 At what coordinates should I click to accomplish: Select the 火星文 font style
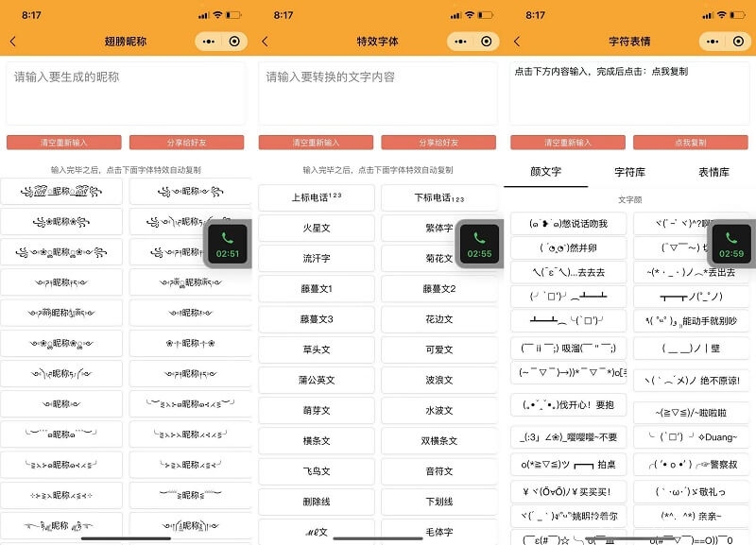pyautogui.click(x=318, y=227)
